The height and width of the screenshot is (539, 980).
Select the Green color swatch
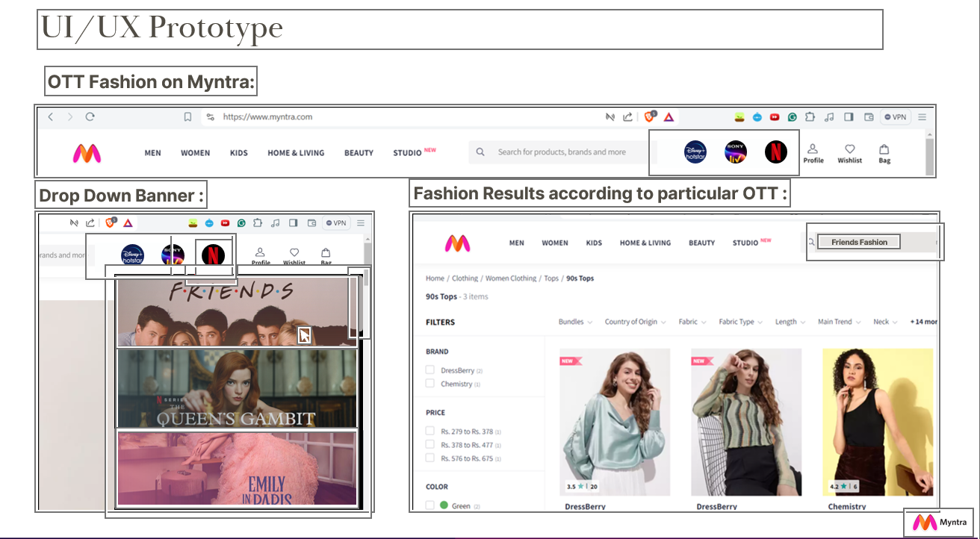point(444,505)
